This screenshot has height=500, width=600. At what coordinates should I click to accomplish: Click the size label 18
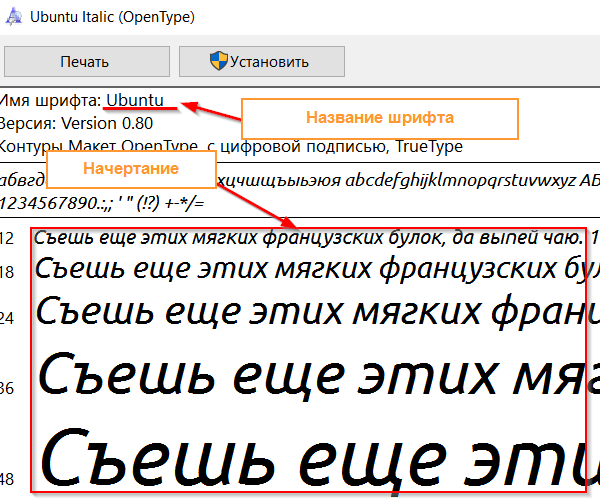point(7,272)
